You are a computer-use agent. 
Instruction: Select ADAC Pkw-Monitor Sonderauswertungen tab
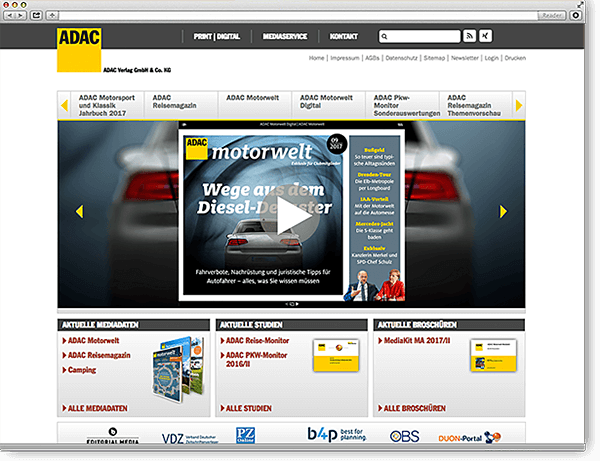402,105
